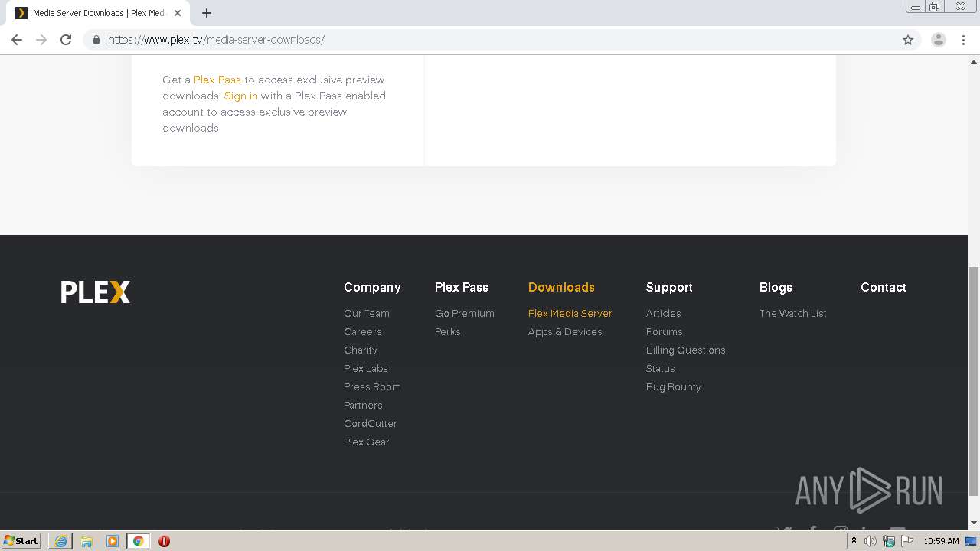Bookmark this page with the star icon
Viewport: 980px width, 551px height.
point(908,40)
